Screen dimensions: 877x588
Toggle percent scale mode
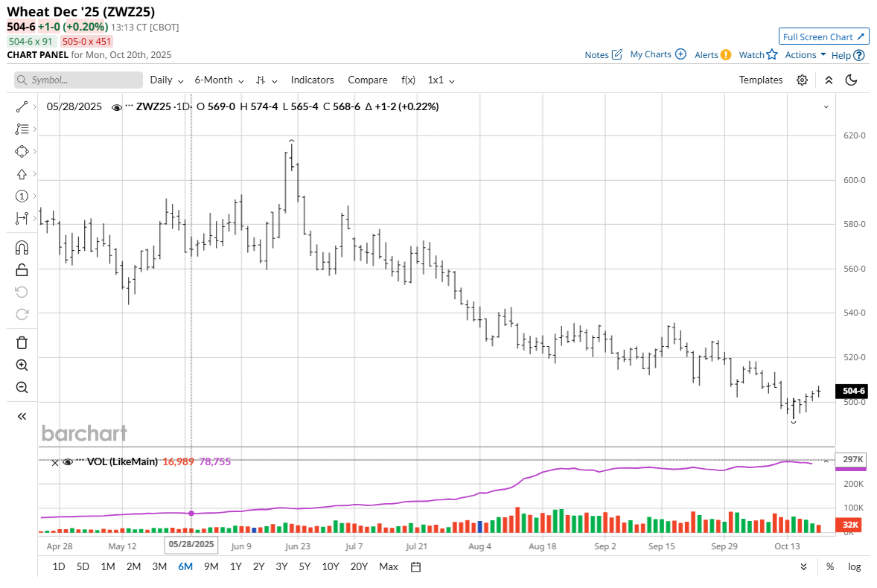(x=830, y=566)
